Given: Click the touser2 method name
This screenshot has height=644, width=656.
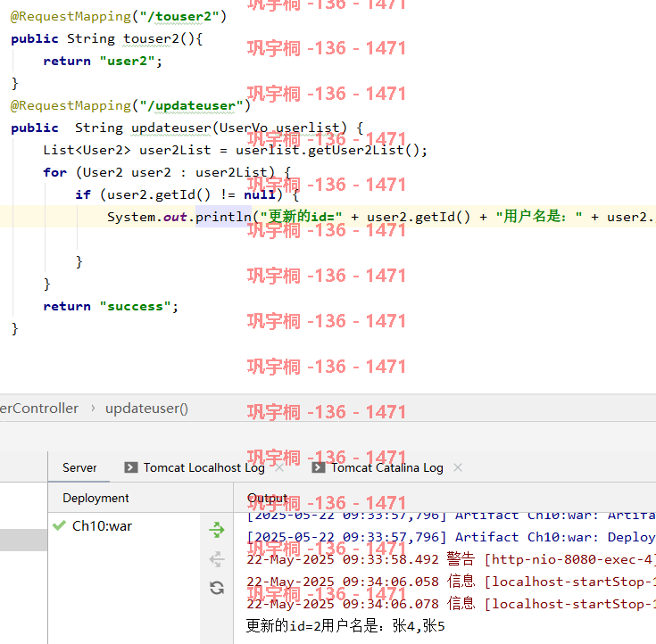Looking at the screenshot, I should (x=151, y=38).
